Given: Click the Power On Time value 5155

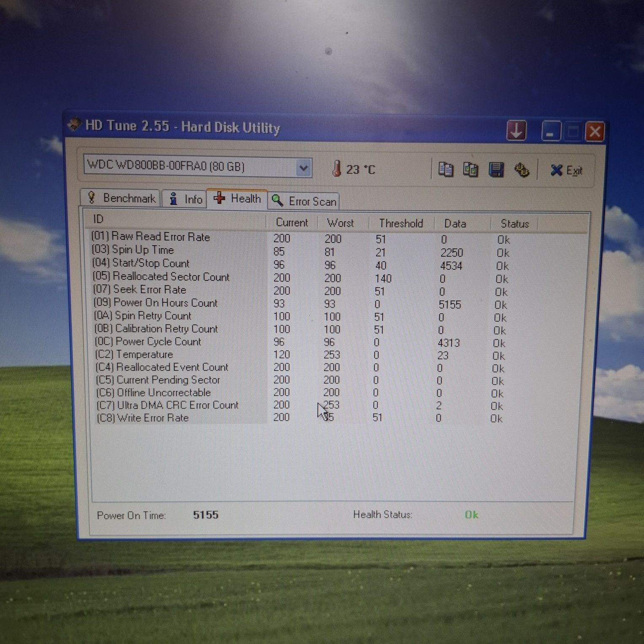Looking at the screenshot, I should coord(206,515).
